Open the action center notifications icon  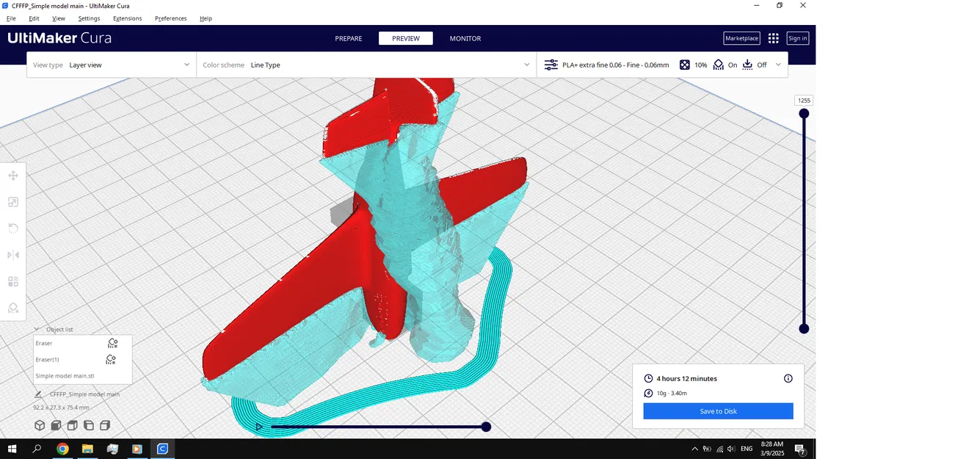[x=800, y=449]
